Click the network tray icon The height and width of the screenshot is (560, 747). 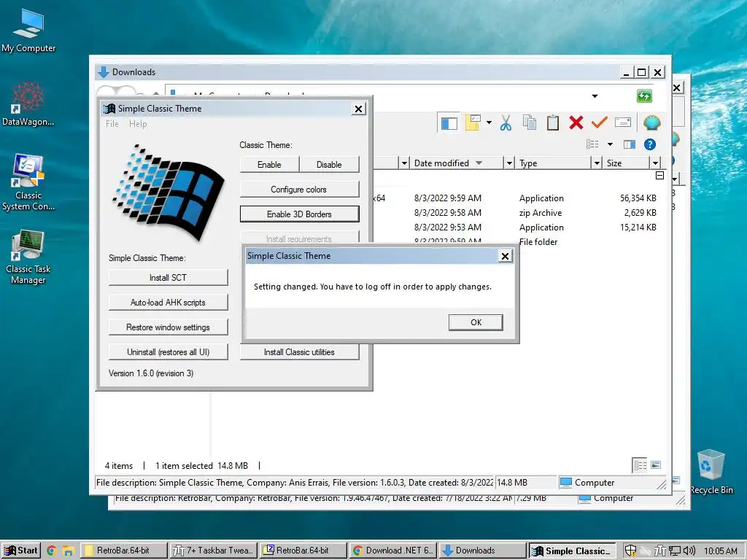(675, 551)
